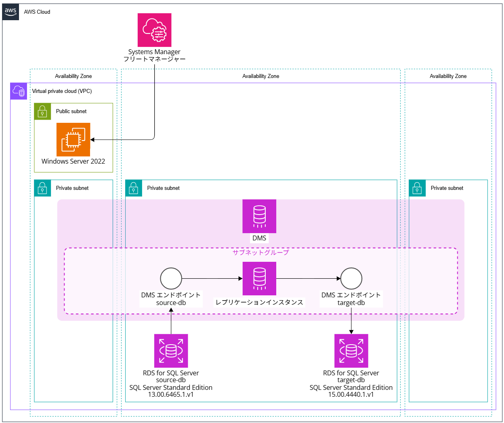Click the AWS Cloud label
Image resolution: width=504 pixels, height=423 pixels.
(x=37, y=12)
